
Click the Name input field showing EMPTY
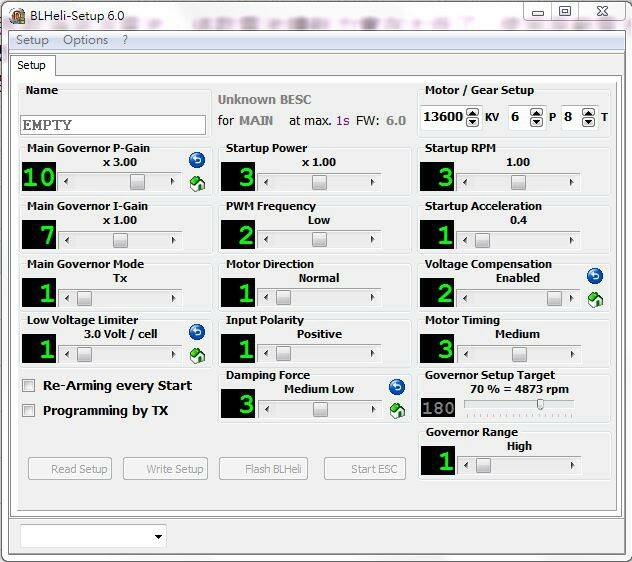tap(113, 125)
